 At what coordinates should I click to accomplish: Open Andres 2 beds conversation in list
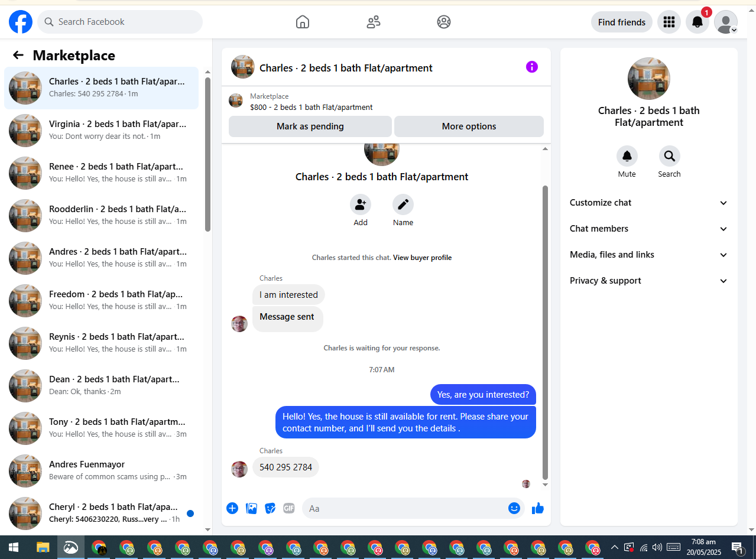pos(102,258)
